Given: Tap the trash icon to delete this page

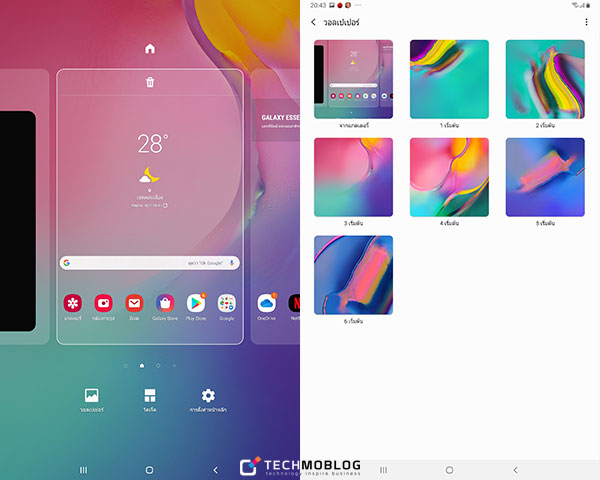Looking at the screenshot, I should click(150, 82).
